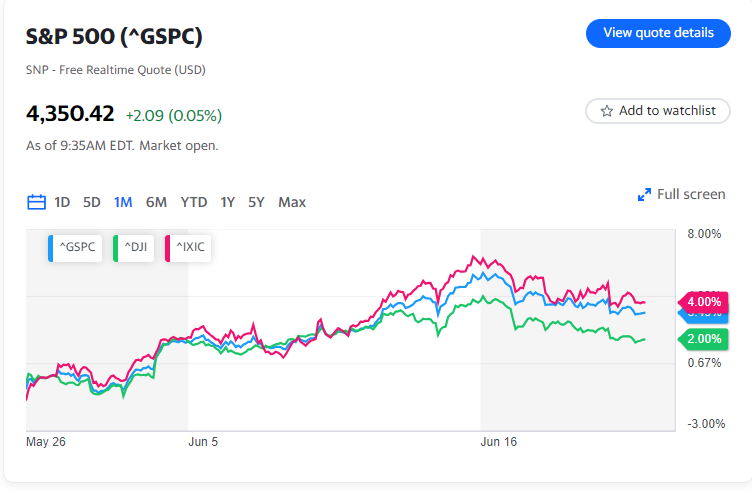Open S&P 500 (^GSPC) title
Screen dimensions: 752x499
coord(114,37)
